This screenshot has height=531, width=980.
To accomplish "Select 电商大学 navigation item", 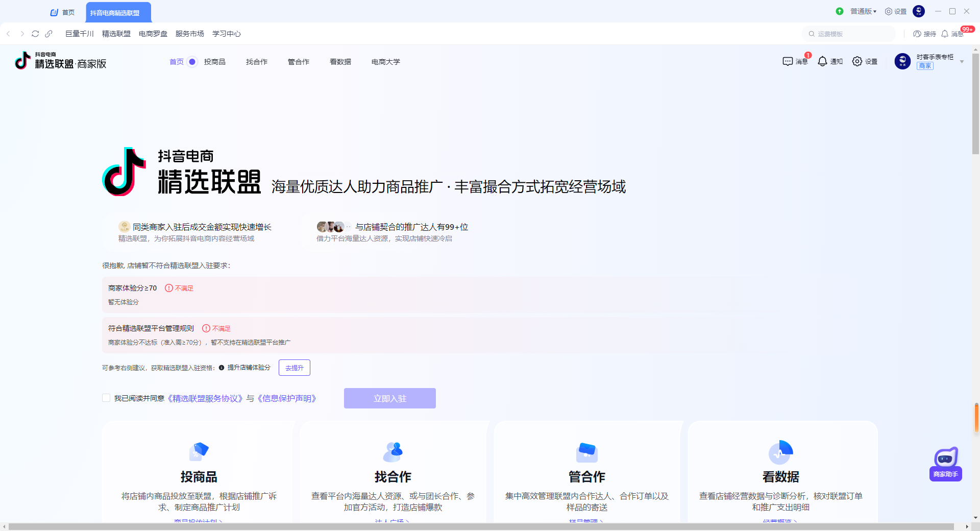I will (386, 62).
